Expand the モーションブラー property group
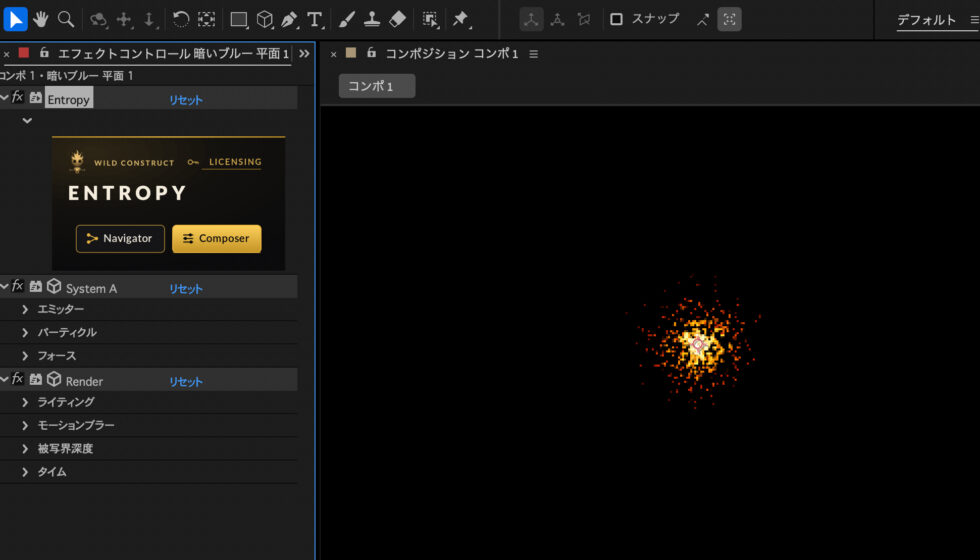980x560 pixels. coord(25,426)
